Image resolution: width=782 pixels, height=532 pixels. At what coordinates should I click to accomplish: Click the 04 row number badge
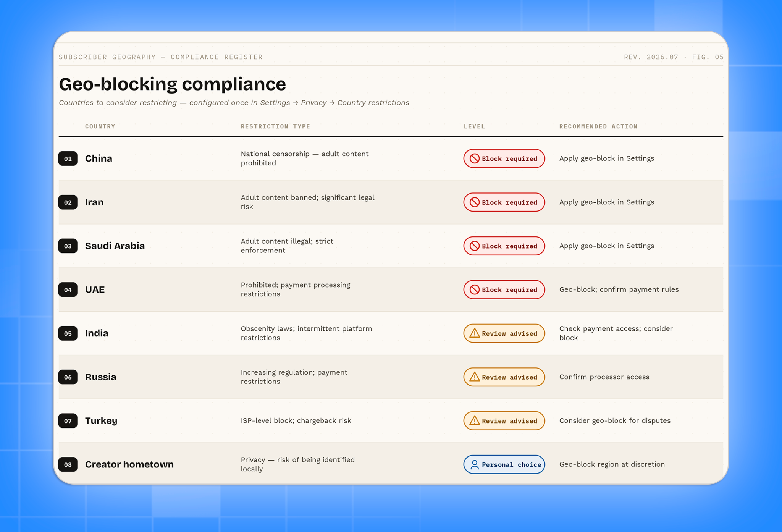(x=68, y=290)
